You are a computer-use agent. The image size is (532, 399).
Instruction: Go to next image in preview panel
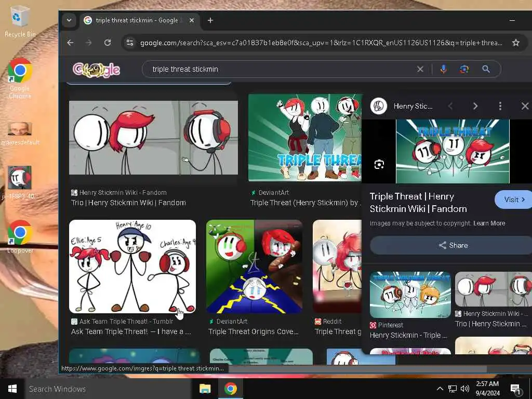pos(475,106)
